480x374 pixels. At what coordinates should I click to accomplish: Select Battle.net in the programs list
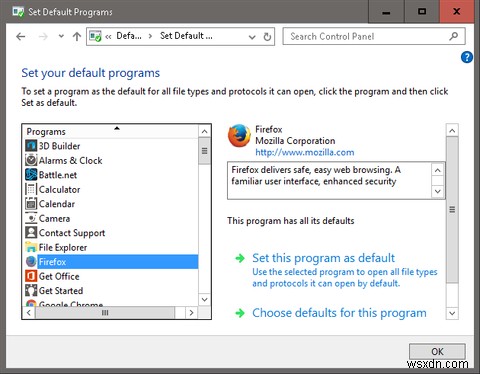click(x=58, y=175)
